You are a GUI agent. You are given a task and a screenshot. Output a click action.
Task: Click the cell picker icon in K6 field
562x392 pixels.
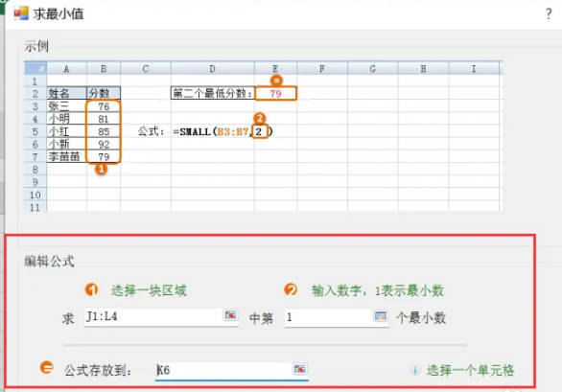299,369
